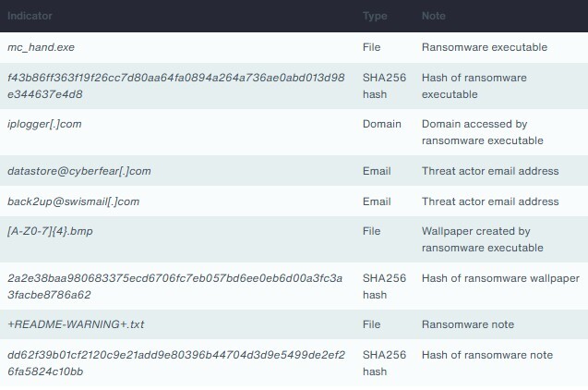This screenshot has width=588, height=390.
Task: Click the Indicator column header
Action: click(30, 16)
